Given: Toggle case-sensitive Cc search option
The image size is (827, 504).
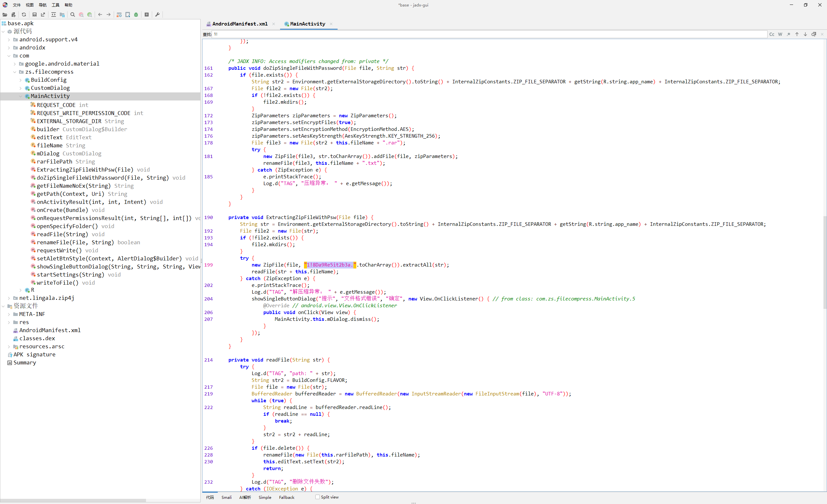Looking at the screenshot, I should 772,34.
